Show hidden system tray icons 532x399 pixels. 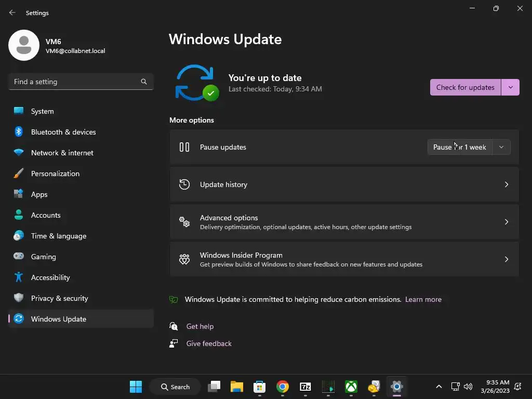[x=438, y=387]
